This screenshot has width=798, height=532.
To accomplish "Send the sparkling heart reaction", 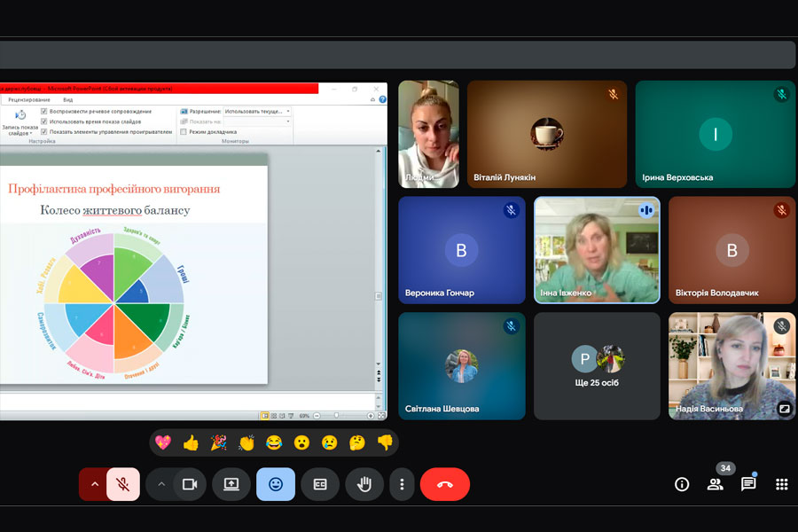I will tap(163, 443).
